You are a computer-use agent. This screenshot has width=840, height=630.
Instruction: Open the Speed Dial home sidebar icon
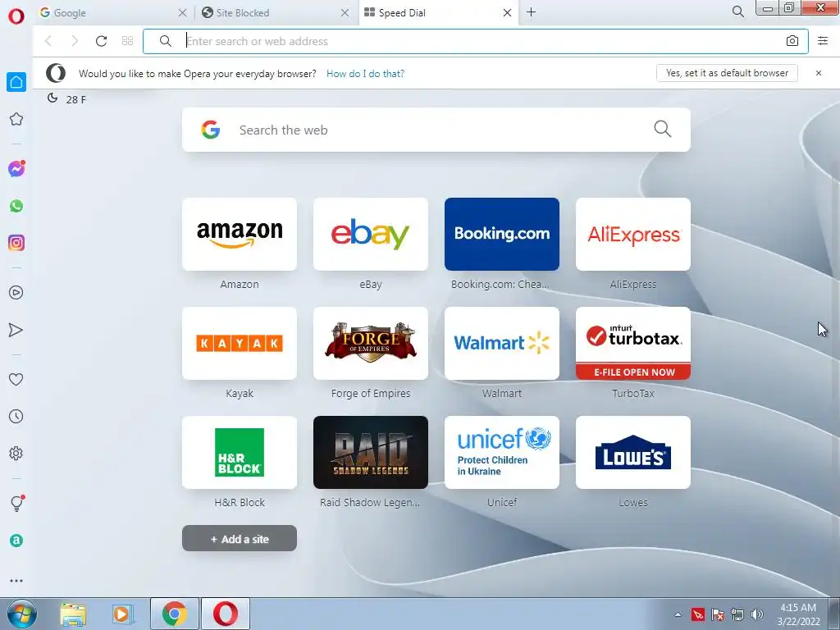(x=16, y=82)
